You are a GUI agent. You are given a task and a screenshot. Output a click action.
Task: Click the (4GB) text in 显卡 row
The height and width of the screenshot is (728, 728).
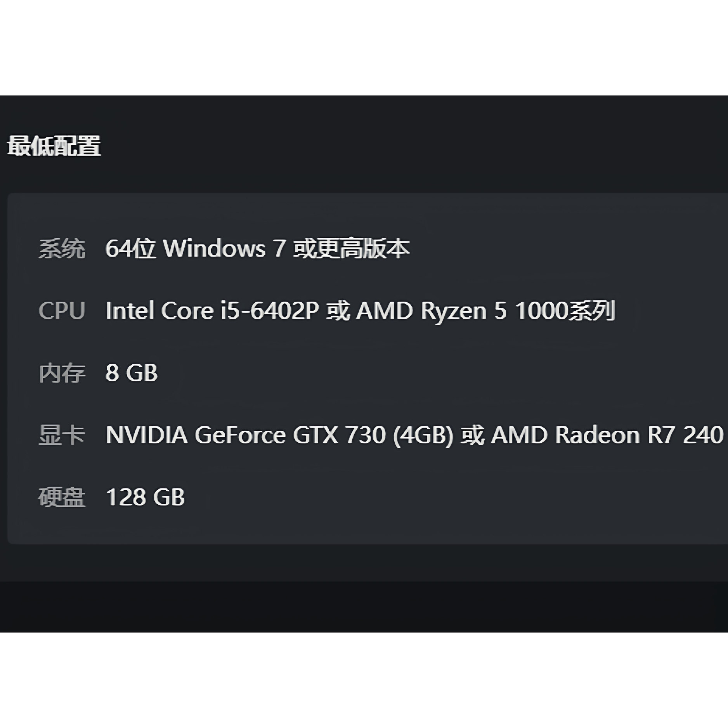(423, 435)
